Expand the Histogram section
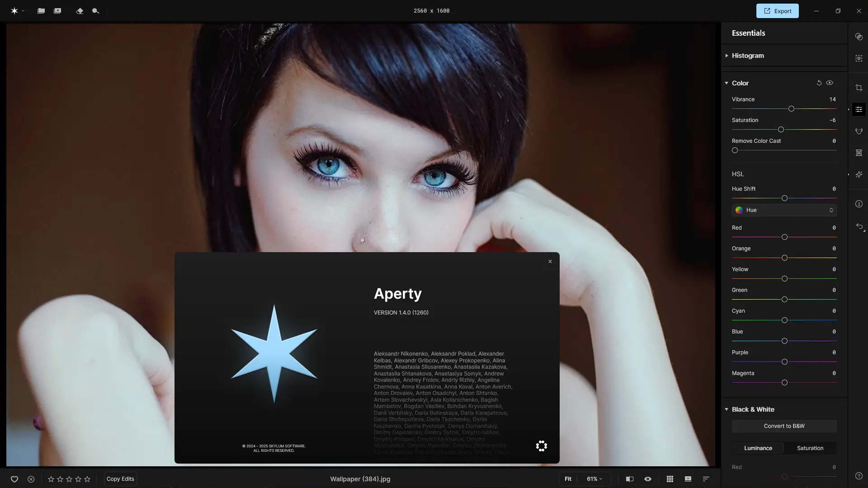The image size is (868, 488). (x=748, y=56)
